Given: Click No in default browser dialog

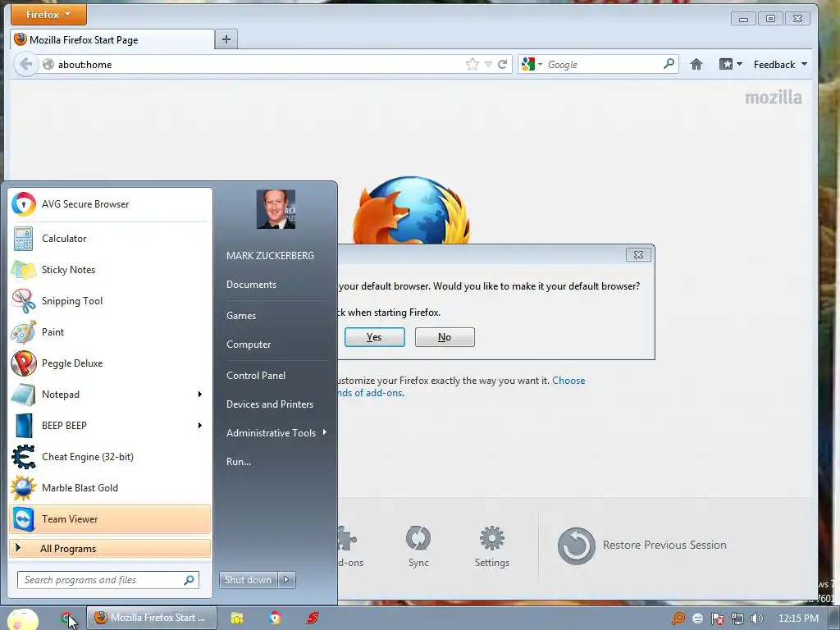Looking at the screenshot, I should [x=445, y=337].
